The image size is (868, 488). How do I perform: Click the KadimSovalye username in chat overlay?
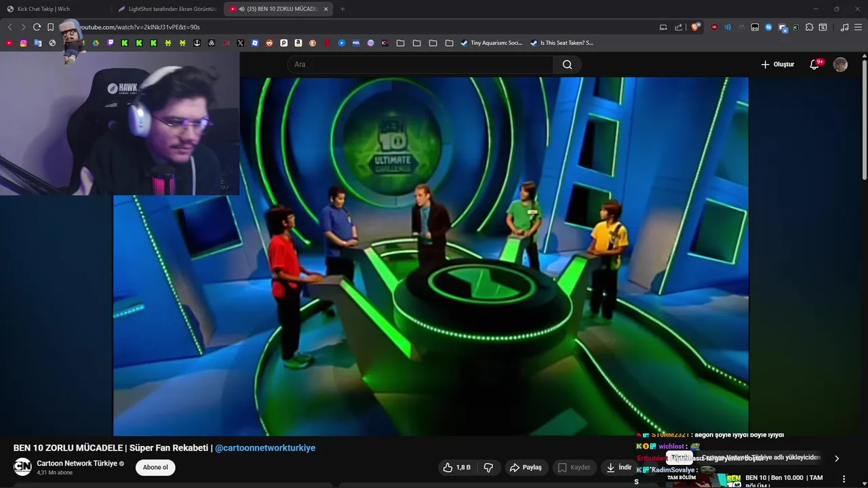tap(673, 470)
